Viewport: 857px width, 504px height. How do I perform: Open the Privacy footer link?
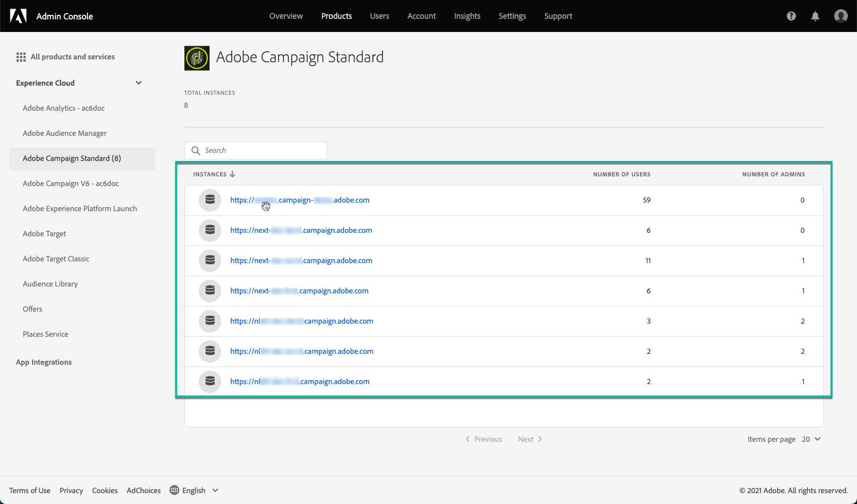point(71,490)
